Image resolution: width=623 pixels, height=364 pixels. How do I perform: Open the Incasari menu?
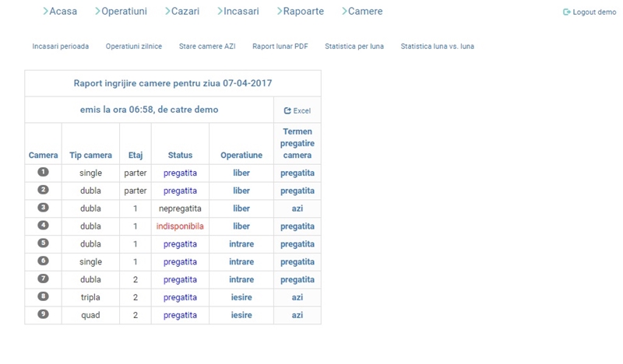click(x=238, y=12)
